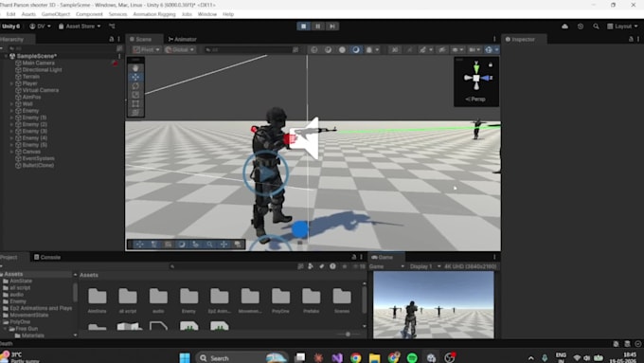Click the Scene view search field
644x363 pixels.
pyautogui.click(x=251, y=49)
